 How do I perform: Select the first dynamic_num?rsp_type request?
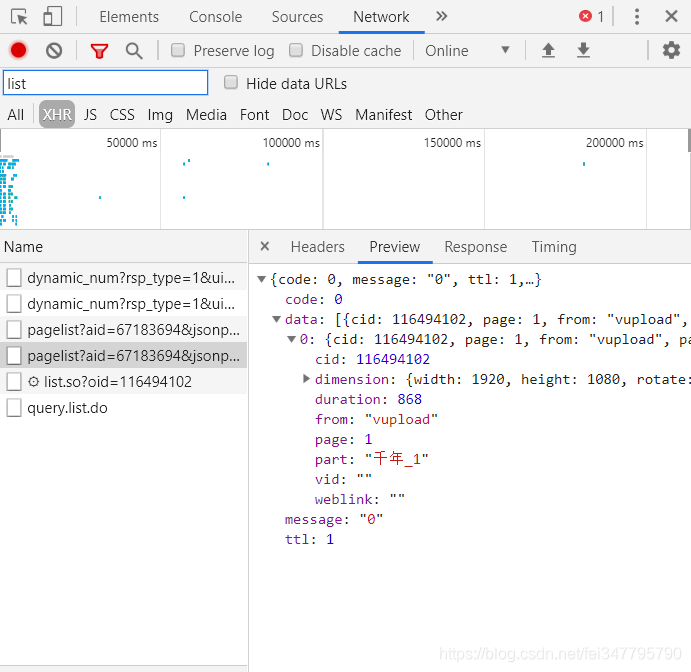click(x=123, y=278)
